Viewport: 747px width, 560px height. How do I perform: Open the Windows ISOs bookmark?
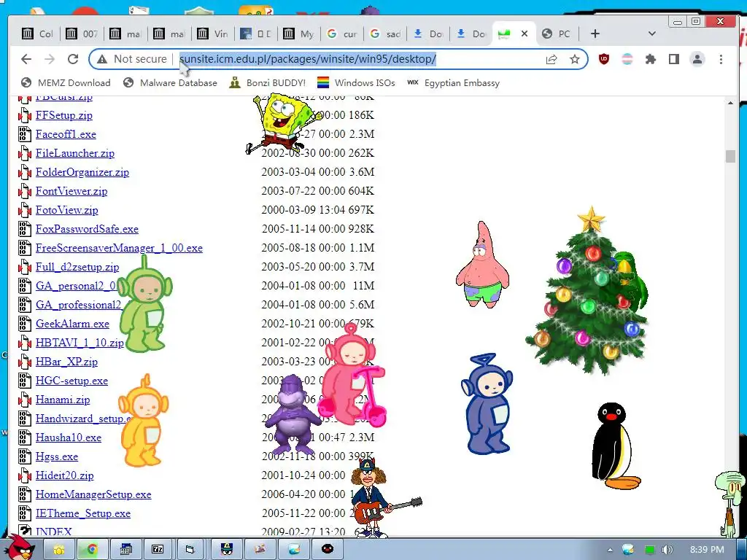pos(356,83)
